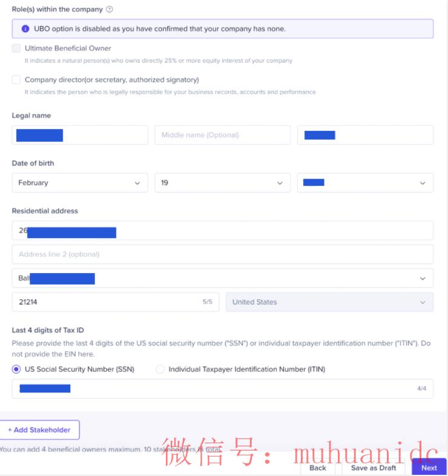The height and width of the screenshot is (476, 448).
Task: Select Individual Taxpayer Identification Number radio option
Action: click(160, 369)
